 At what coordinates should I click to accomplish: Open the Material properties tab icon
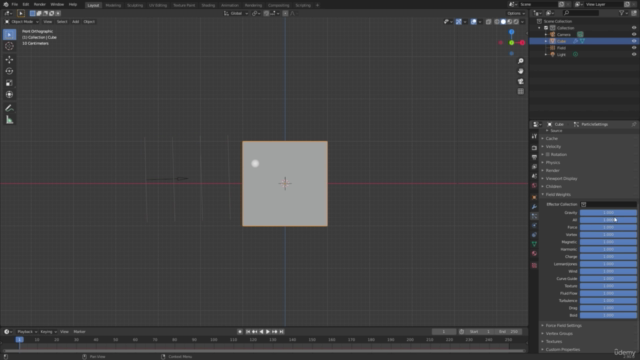pos(534,253)
